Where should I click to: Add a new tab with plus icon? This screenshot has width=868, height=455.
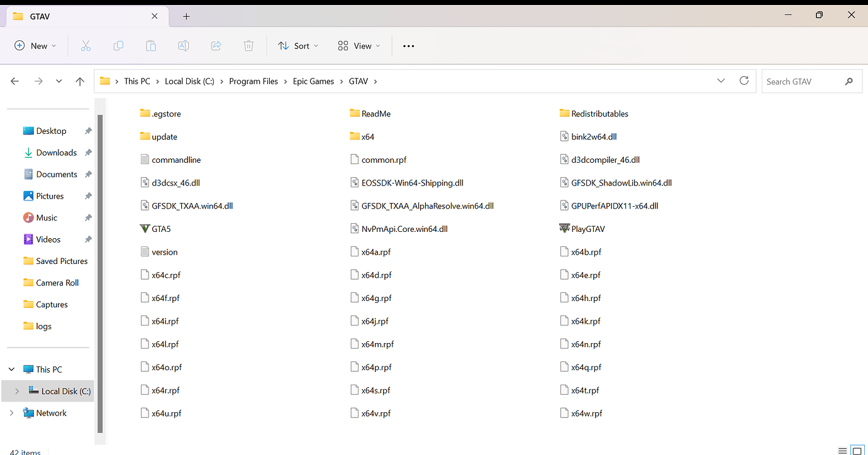186,16
